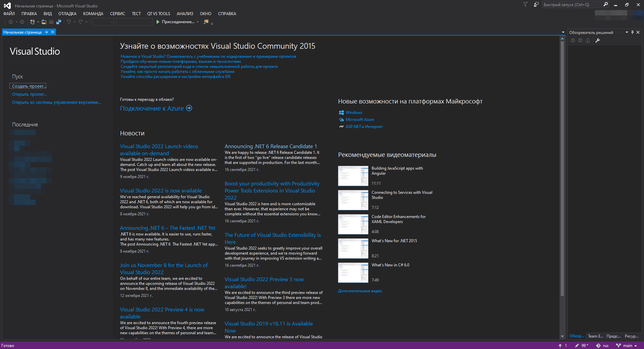Click the Redo toolbar icon
The height and width of the screenshot is (349, 644).
[x=80, y=22]
